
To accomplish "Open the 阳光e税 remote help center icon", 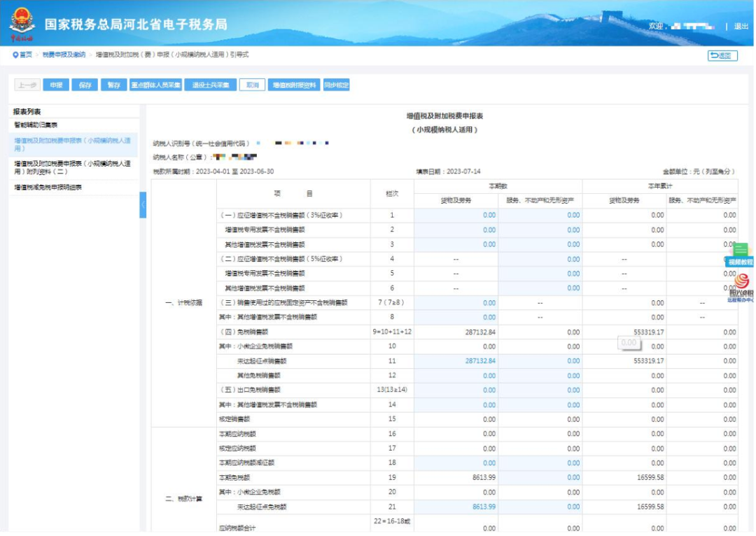I will pos(743,288).
